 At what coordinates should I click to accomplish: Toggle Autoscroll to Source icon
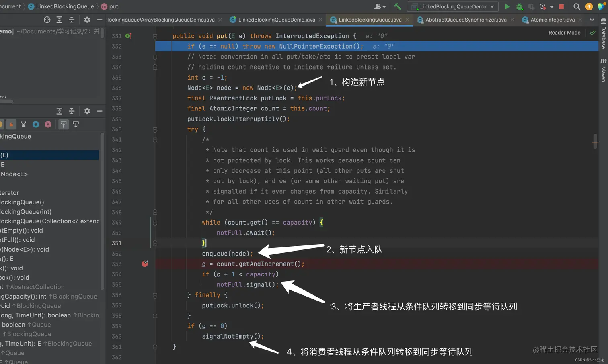point(64,125)
